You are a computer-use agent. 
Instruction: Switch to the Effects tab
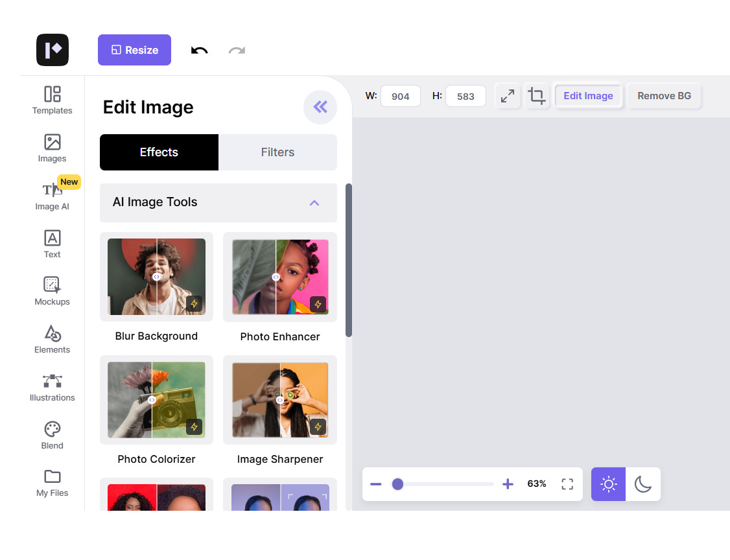[x=159, y=152]
